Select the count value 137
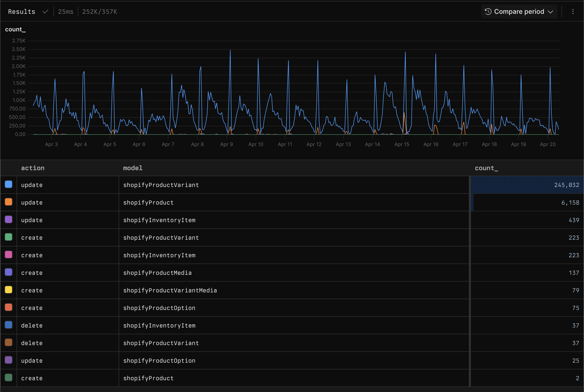584x392 pixels. point(574,273)
